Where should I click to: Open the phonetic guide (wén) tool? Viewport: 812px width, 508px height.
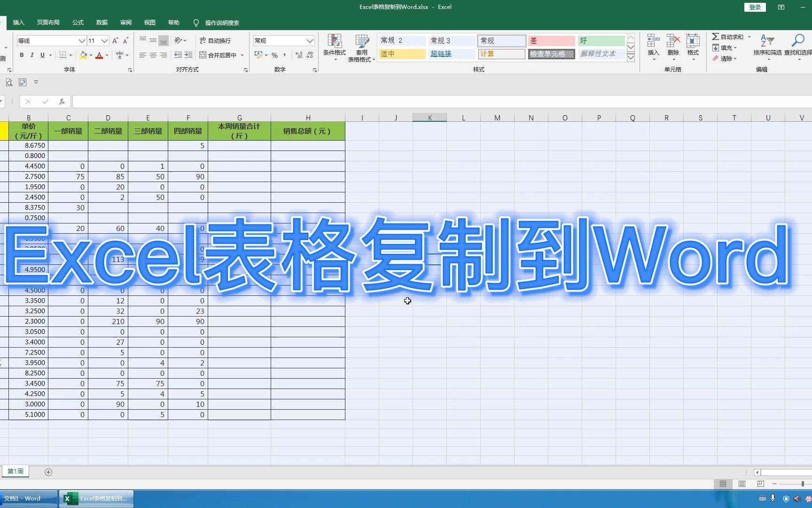(x=119, y=55)
